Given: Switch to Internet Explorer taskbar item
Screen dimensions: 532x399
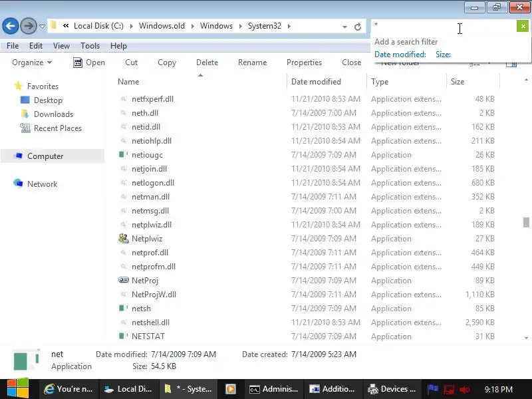Looking at the screenshot, I should point(69,389).
